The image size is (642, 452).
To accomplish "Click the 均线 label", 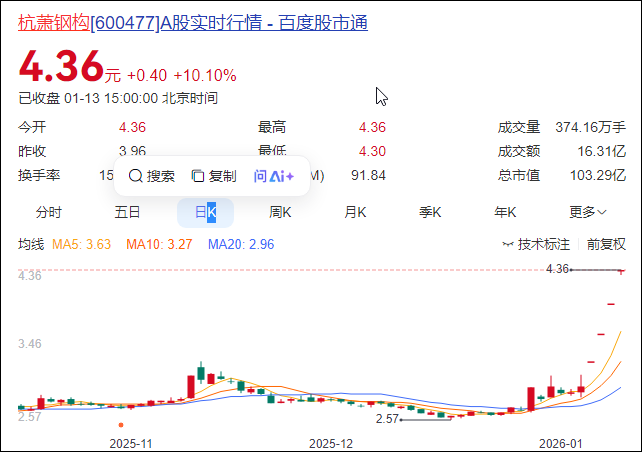I will pos(31,244).
